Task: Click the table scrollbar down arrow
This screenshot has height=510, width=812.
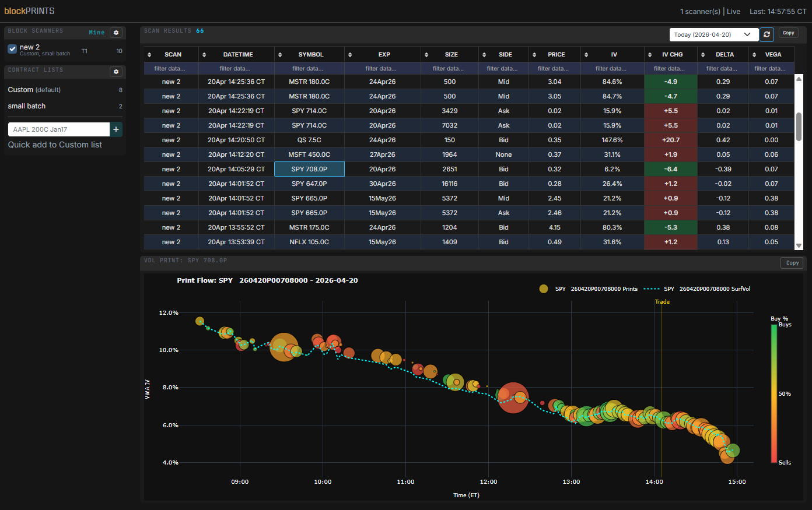Action: [799, 246]
